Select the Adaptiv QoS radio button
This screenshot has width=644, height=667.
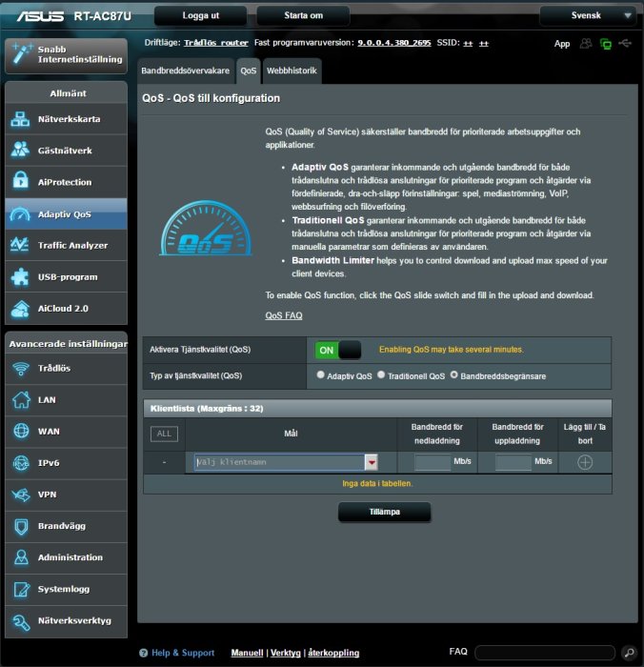point(320,374)
